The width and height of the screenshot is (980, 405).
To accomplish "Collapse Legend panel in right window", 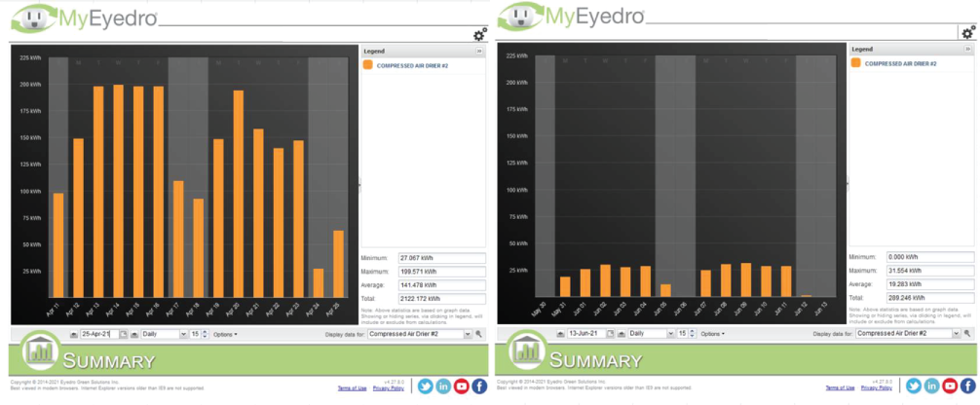I will click(x=968, y=49).
